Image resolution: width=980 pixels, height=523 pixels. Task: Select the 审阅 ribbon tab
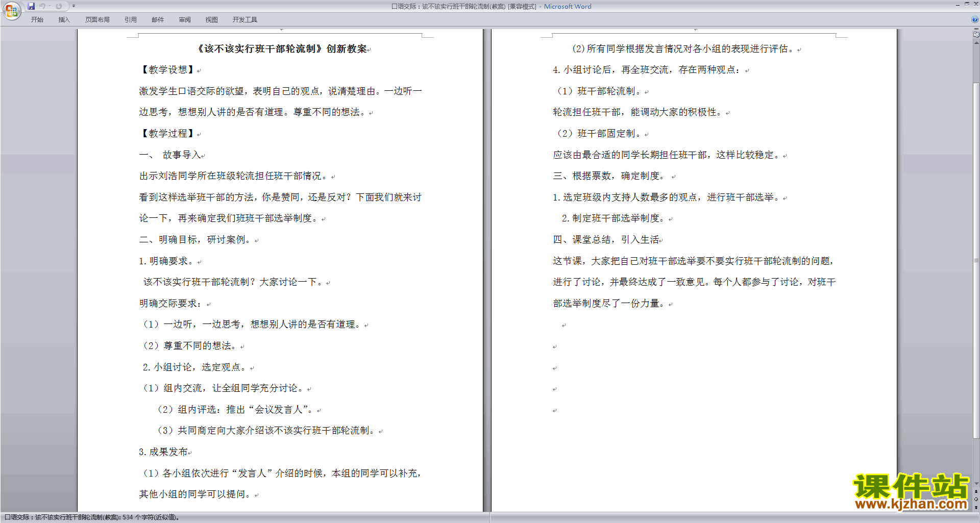[x=185, y=20]
